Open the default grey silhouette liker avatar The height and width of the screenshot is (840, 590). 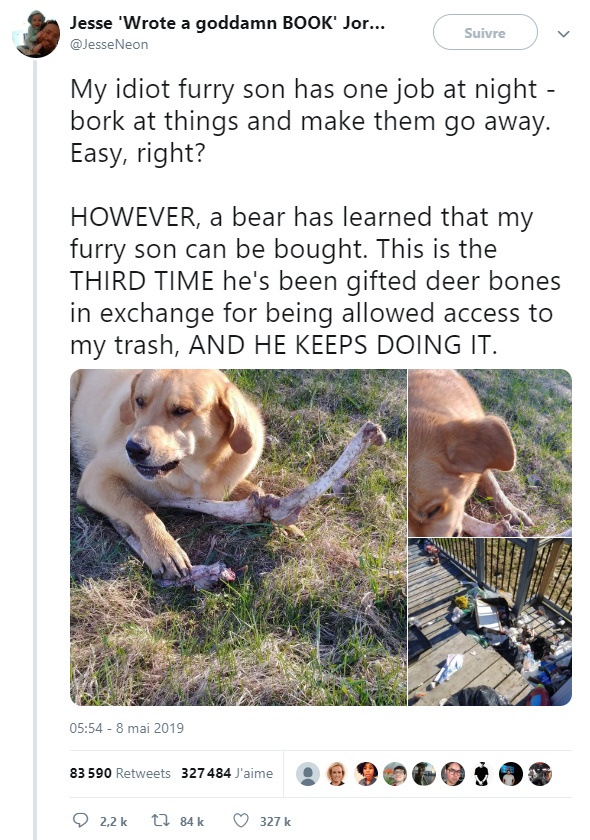pos(308,774)
